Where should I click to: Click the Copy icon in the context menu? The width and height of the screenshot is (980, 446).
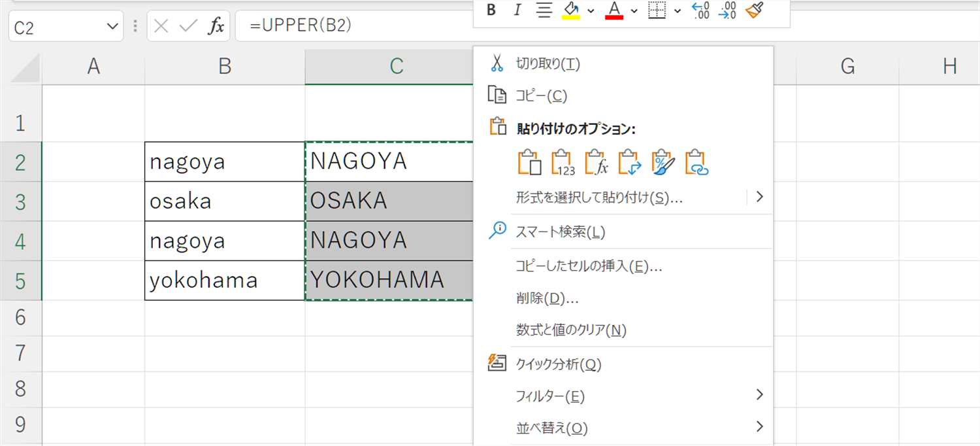click(497, 95)
